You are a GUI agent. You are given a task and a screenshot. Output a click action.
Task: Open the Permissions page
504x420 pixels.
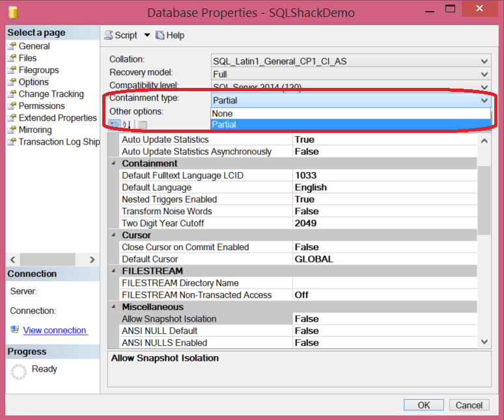pyautogui.click(x=42, y=105)
